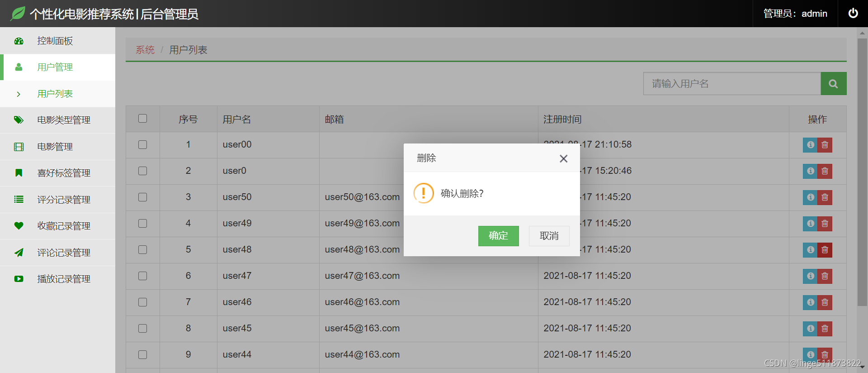This screenshot has height=373, width=868.
Task: Click the 系统 breadcrumb link
Action: [145, 50]
